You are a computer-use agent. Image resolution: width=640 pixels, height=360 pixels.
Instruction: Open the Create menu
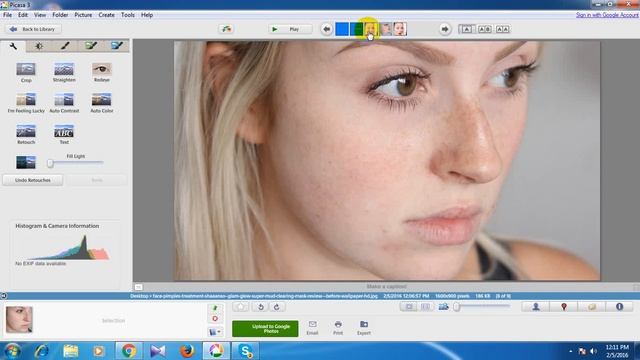click(106, 15)
